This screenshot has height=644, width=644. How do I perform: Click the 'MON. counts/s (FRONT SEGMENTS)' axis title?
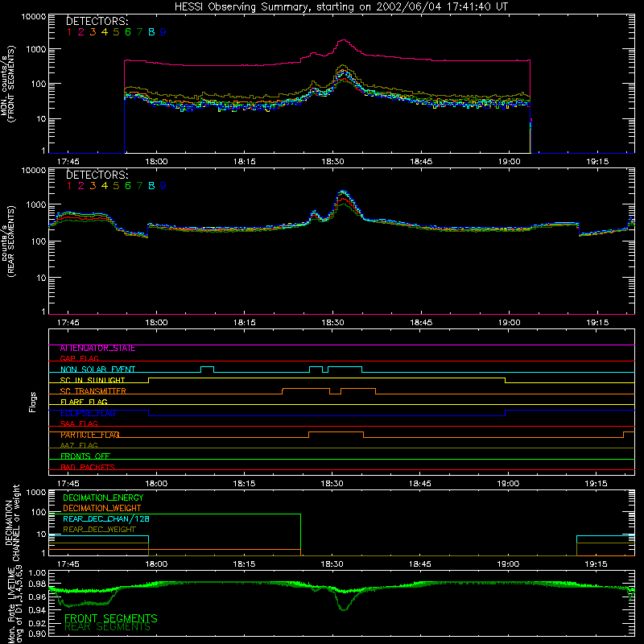tap(8, 84)
